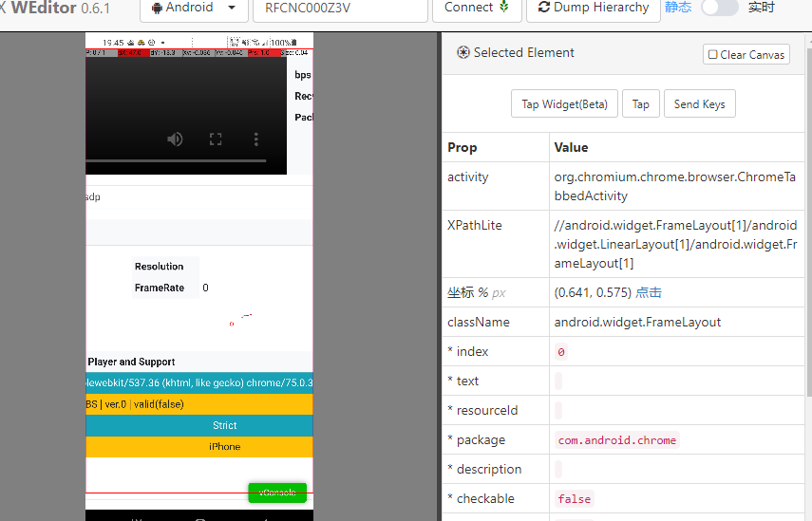Viewport: 812px width, 521px height.
Task: Open the Android platform dropdown
Action: click(x=194, y=8)
